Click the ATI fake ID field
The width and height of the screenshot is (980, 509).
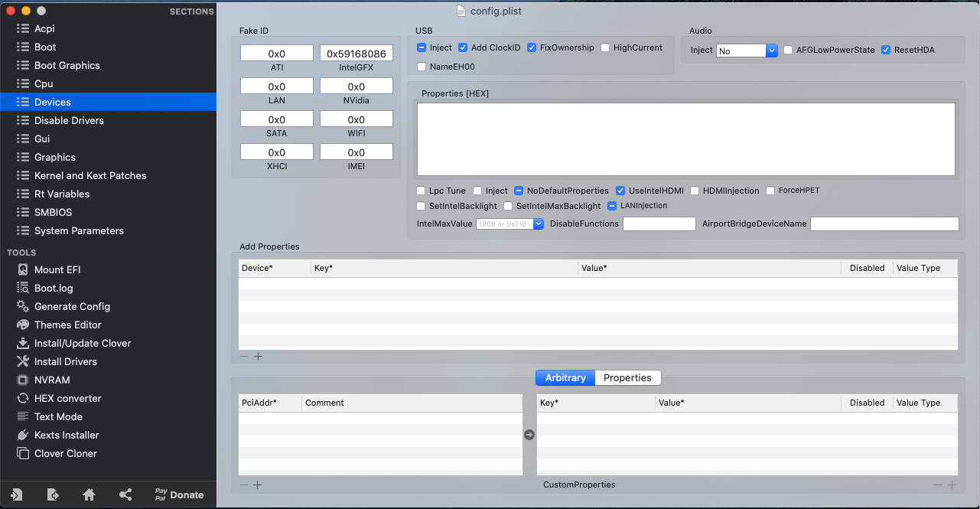(x=277, y=54)
